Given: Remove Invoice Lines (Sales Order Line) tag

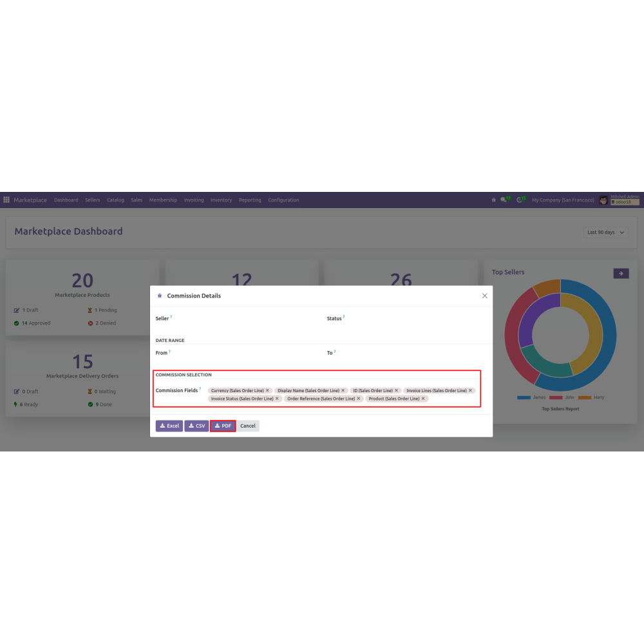Looking at the screenshot, I should [x=470, y=390].
